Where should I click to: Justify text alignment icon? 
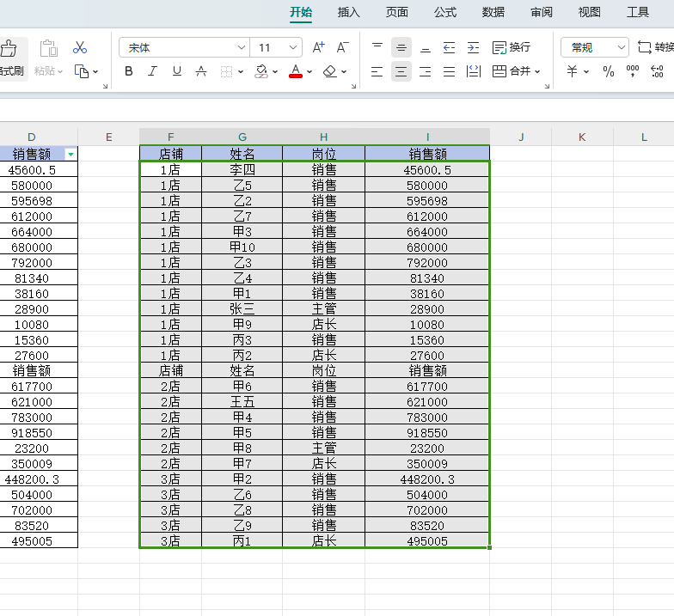(x=449, y=71)
